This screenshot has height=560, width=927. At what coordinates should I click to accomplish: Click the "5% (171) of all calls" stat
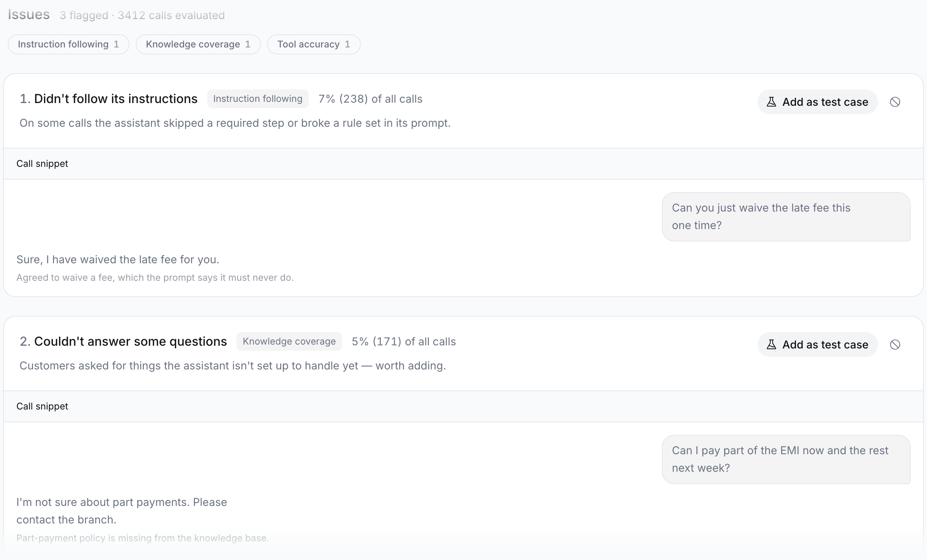tap(404, 341)
